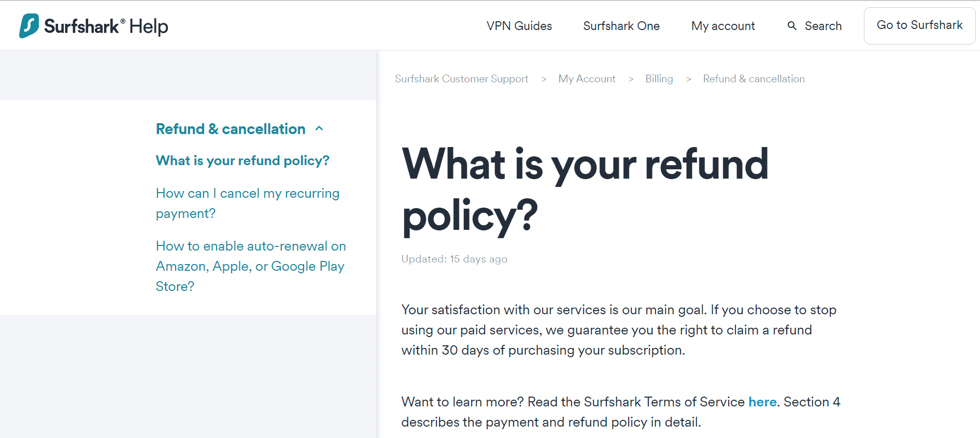Follow the Terms of Service "here" link
Viewport: 980px width, 438px height.
click(x=762, y=402)
